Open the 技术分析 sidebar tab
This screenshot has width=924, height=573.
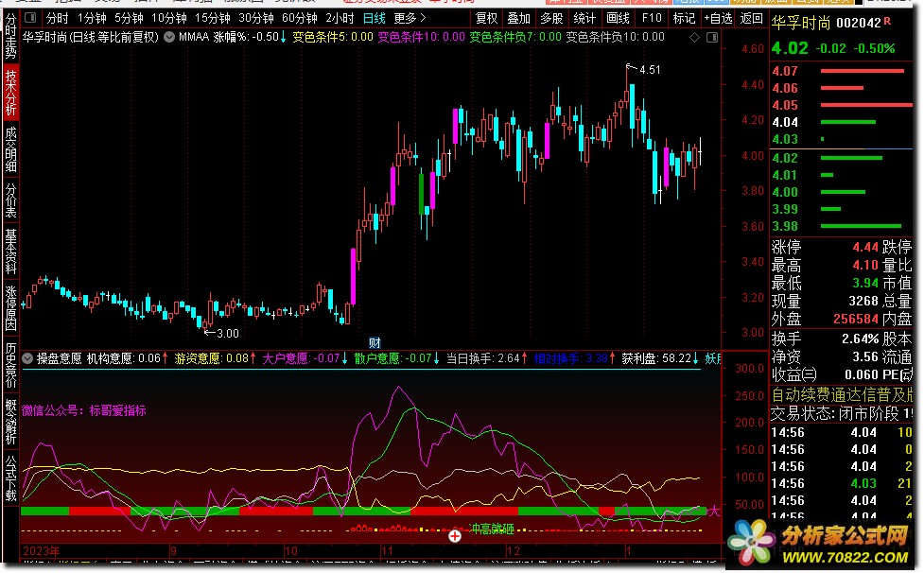click(x=10, y=93)
